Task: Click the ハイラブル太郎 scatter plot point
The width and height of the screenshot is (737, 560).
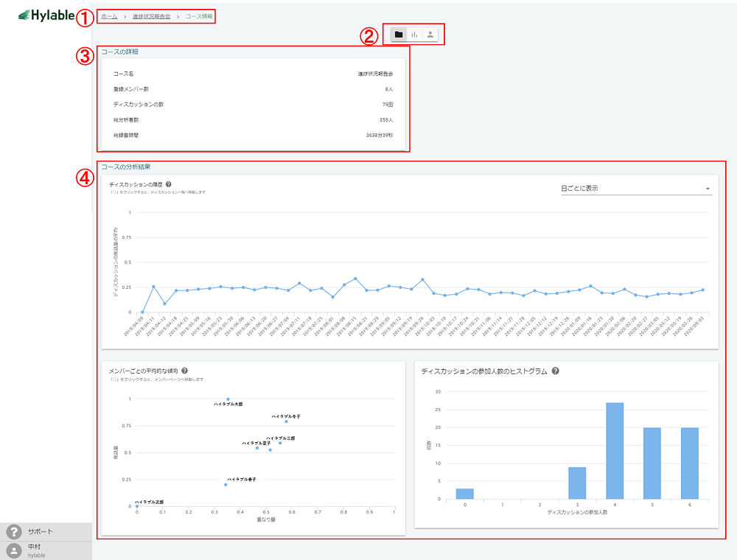Action: point(228,399)
